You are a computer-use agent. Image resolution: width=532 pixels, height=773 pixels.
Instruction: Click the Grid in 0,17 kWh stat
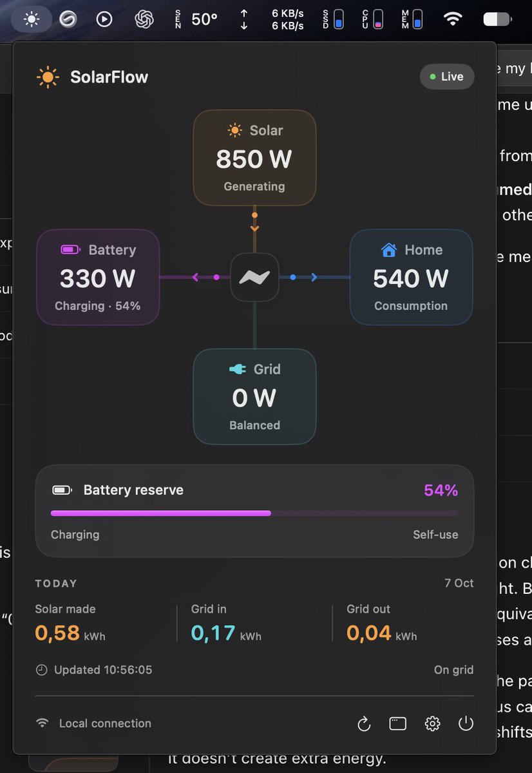tap(226, 624)
